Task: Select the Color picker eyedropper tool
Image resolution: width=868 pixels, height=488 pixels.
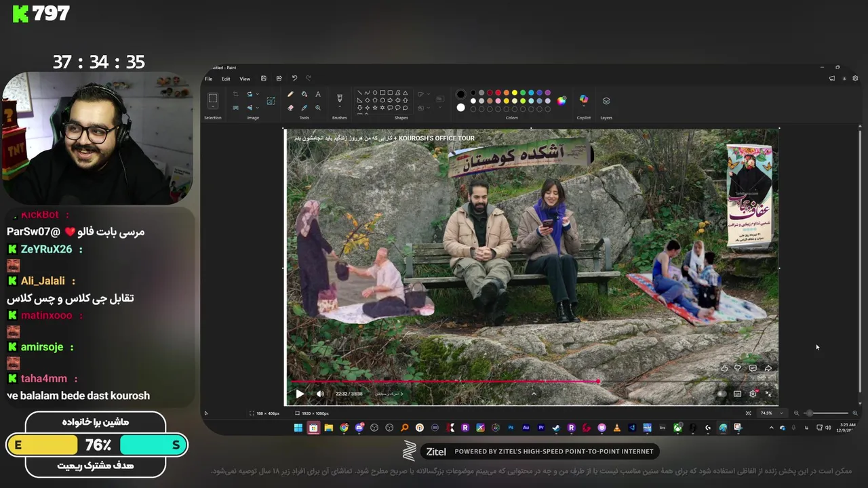Action: click(304, 108)
